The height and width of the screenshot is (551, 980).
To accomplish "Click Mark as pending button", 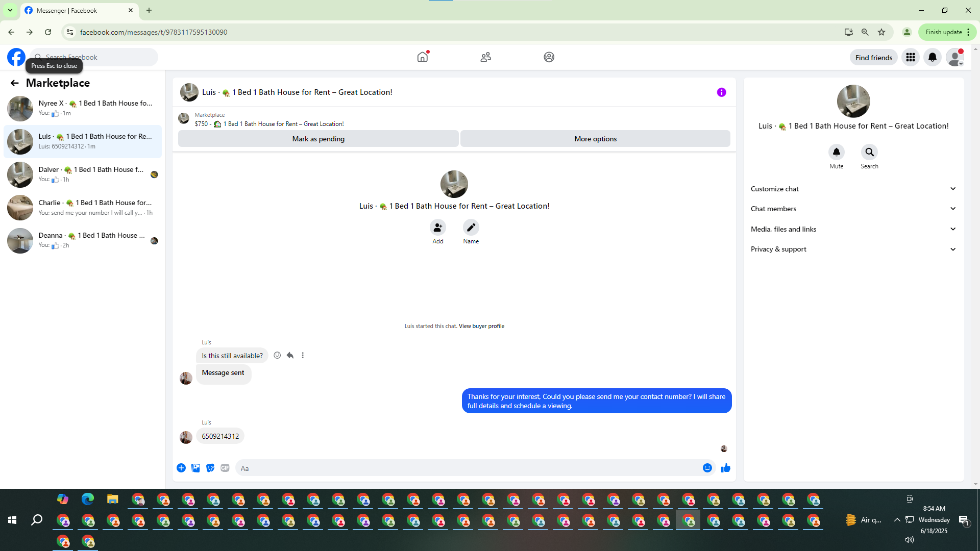I will coord(318,139).
